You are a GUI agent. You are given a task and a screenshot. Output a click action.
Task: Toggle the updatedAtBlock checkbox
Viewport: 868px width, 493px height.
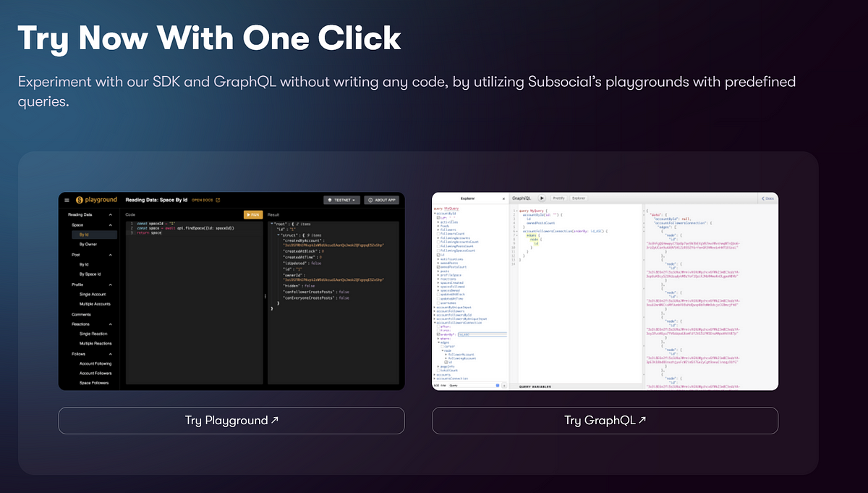(438, 295)
